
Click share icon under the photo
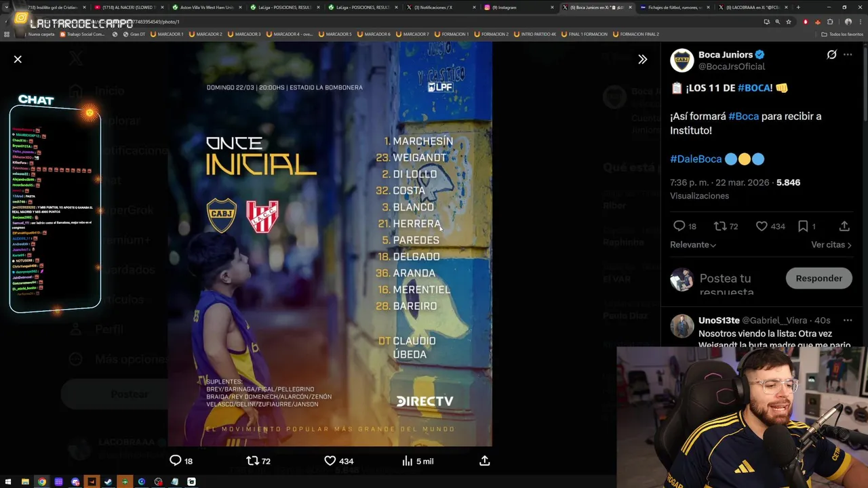click(484, 461)
